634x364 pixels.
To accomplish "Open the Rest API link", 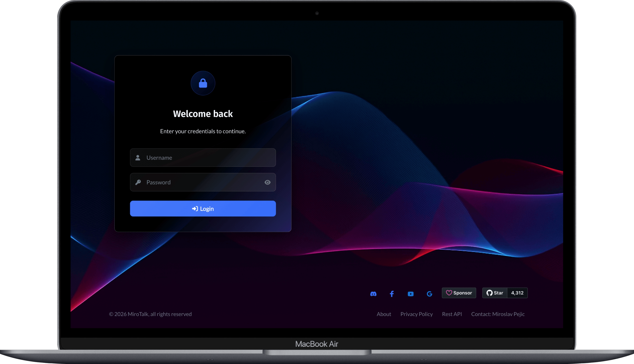I will (452, 314).
